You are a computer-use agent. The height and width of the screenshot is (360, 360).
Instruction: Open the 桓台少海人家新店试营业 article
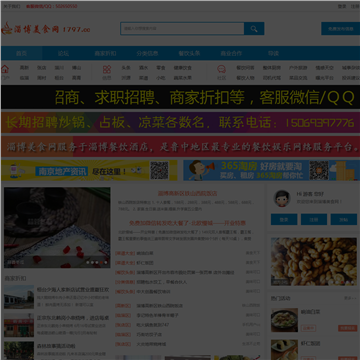[x=73, y=290]
